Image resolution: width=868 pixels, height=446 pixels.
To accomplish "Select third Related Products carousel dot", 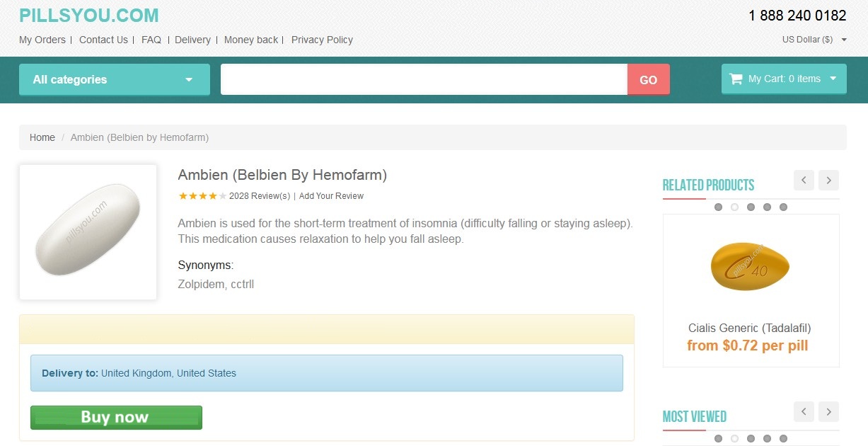I will (751, 207).
